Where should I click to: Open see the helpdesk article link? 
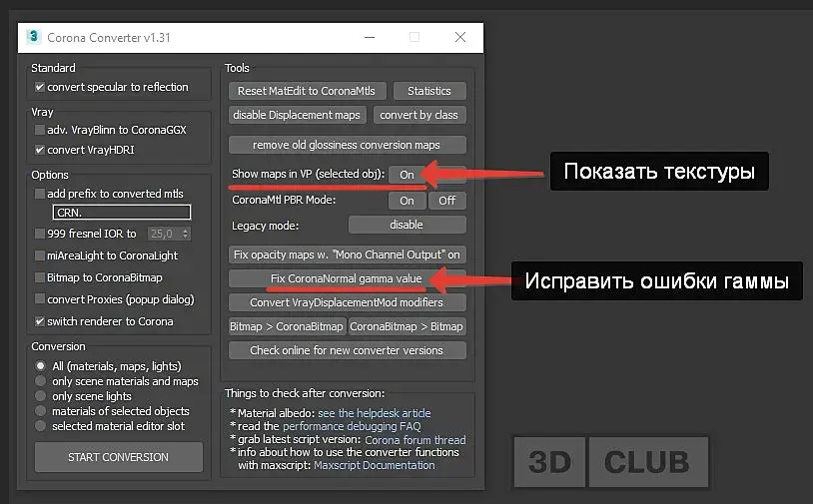click(x=374, y=413)
